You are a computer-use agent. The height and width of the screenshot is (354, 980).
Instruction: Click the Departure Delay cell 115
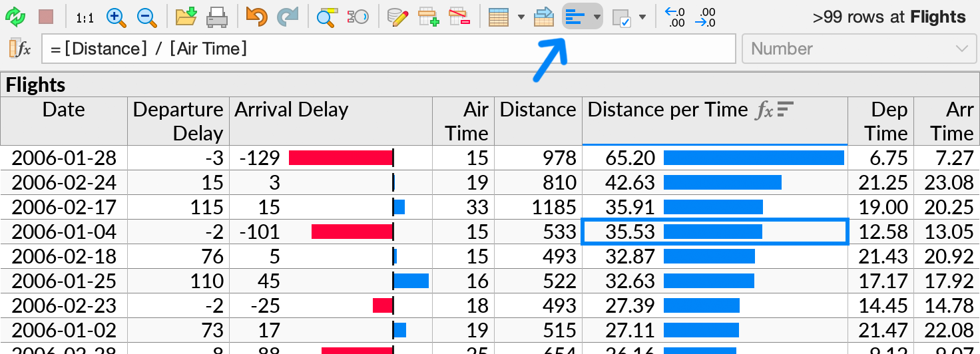(x=178, y=207)
